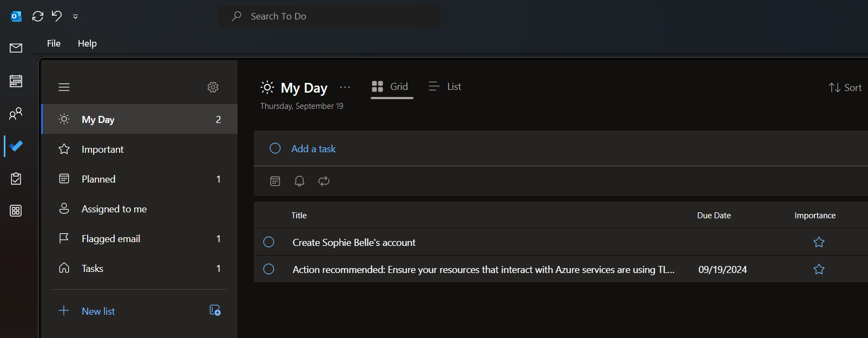Viewport: 868px width, 338px height.
Task: Mark 'Create Sophie Belle's account' as complete
Action: click(268, 242)
